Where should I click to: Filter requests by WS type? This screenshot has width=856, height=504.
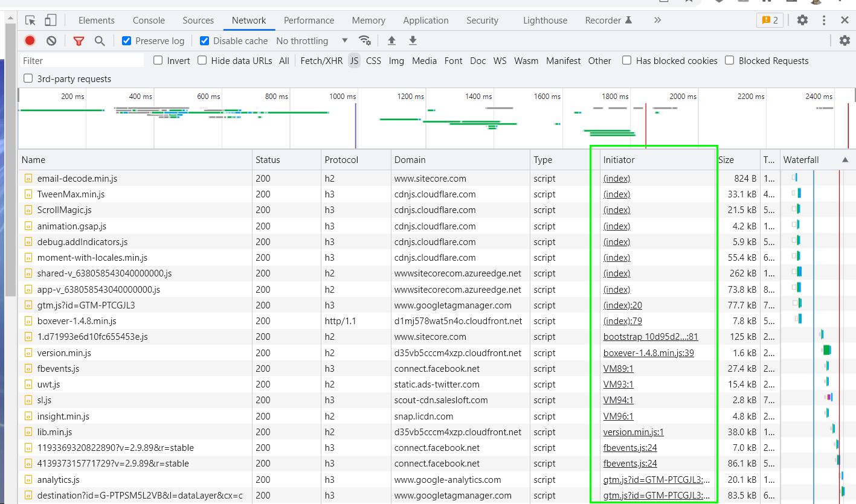500,61
